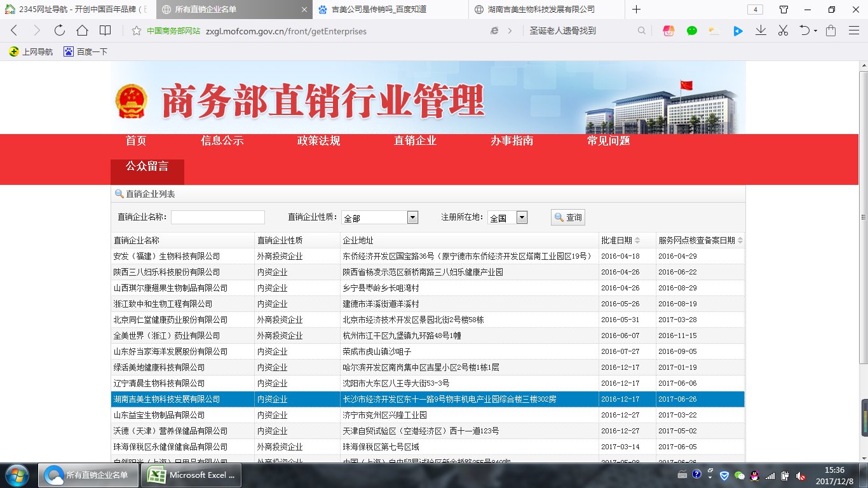Open the 直销企业性质 dropdown
This screenshot has width=868, height=488.
pos(412,217)
